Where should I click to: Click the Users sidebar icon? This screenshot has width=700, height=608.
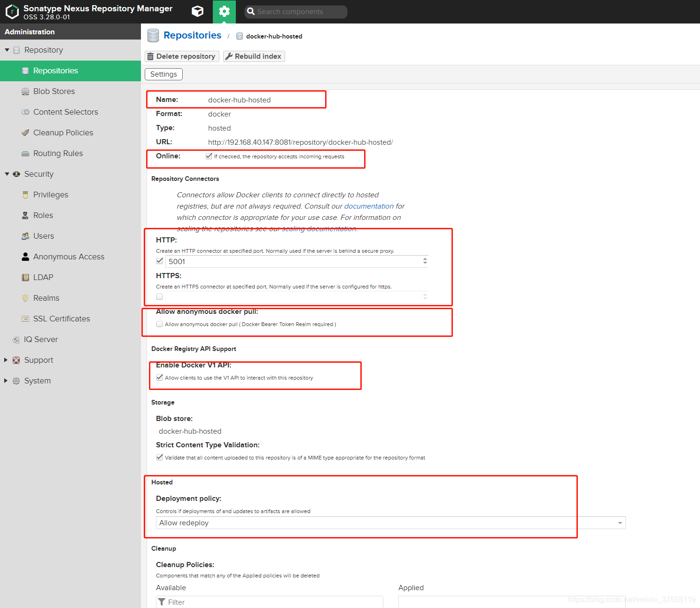25,236
